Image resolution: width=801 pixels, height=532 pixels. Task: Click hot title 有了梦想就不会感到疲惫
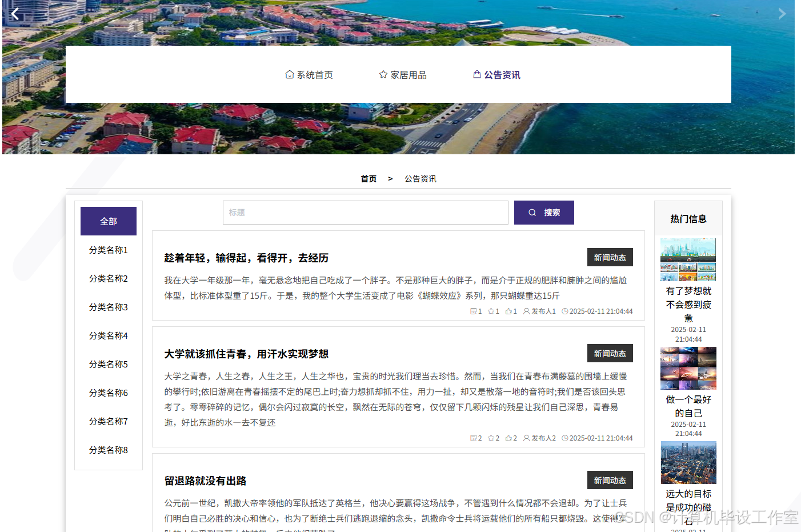tap(688, 305)
